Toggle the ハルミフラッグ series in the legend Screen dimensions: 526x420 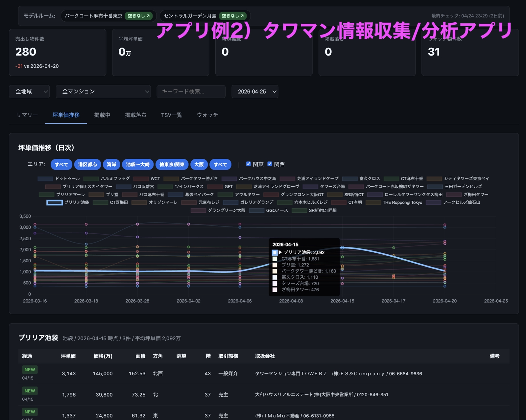point(115,178)
